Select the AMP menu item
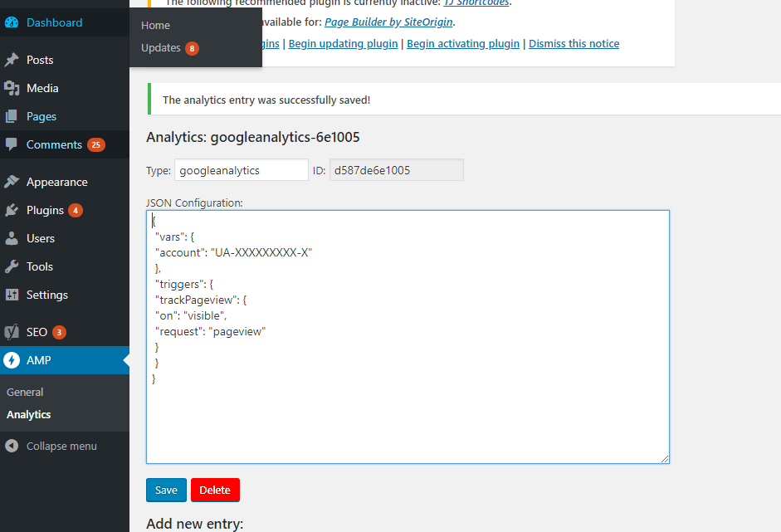 pyautogui.click(x=65, y=360)
